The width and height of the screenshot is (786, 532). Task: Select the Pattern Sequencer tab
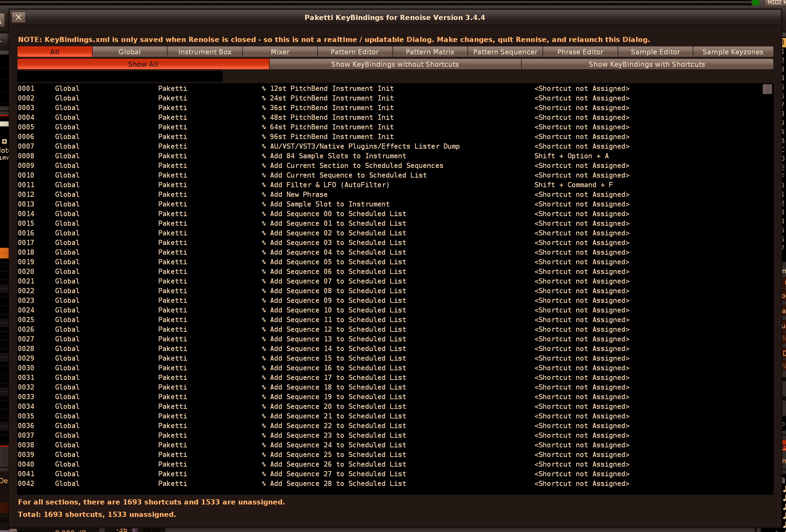point(505,52)
